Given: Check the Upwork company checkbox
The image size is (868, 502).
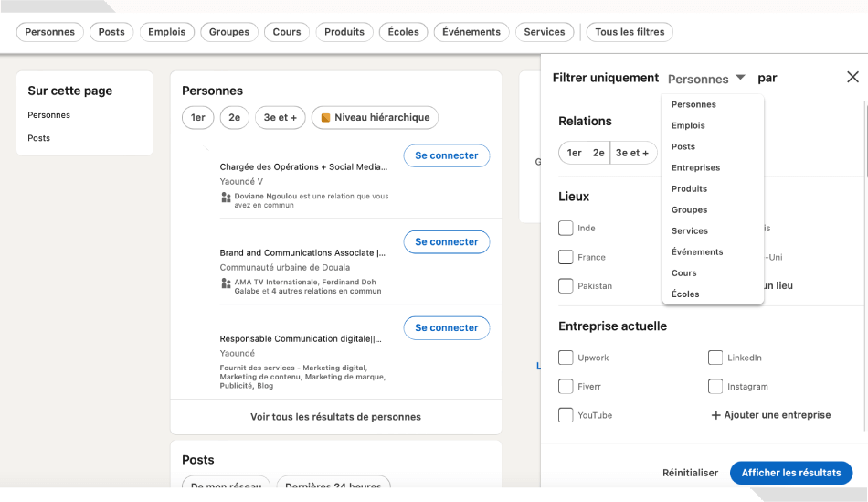Looking at the screenshot, I should (x=566, y=358).
